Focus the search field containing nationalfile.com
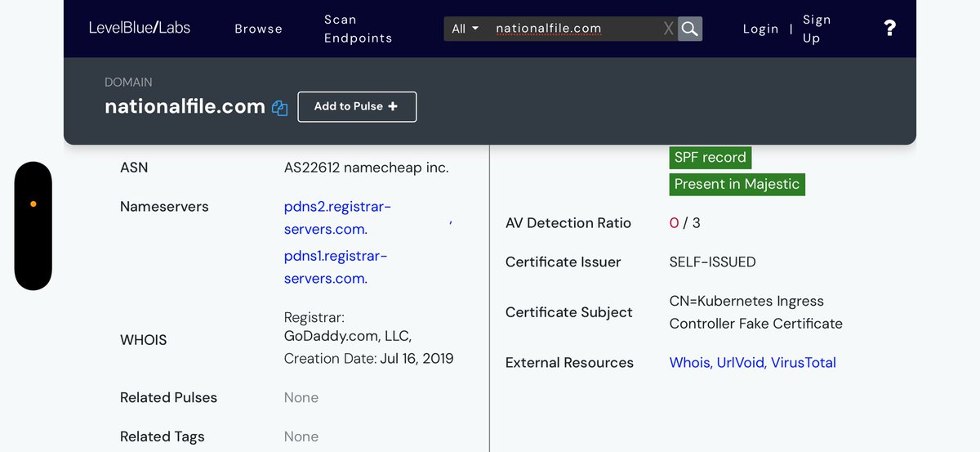The height and width of the screenshot is (452, 980). tap(572, 29)
